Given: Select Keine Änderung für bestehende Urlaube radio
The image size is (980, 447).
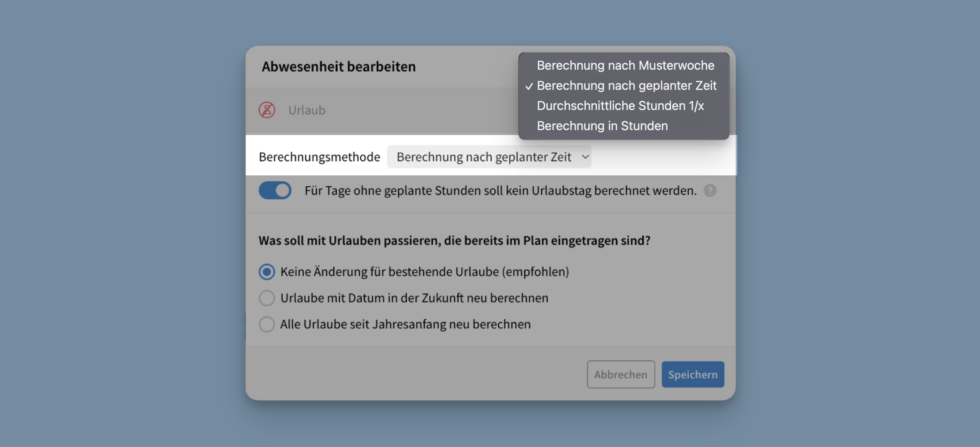Looking at the screenshot, I should (267, 272).
